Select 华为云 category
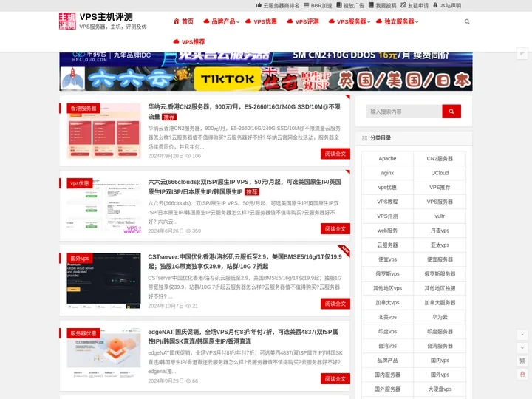Viewport: 532px width, 399px height. [440, 317]
